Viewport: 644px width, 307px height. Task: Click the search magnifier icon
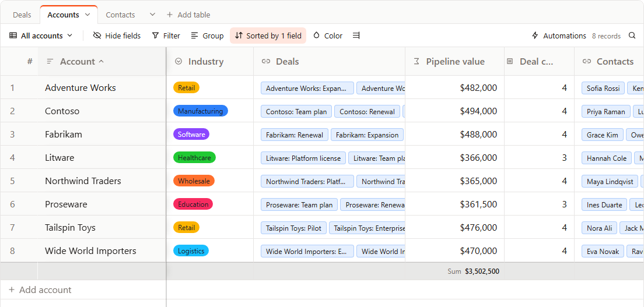click(x=632, y=36)
